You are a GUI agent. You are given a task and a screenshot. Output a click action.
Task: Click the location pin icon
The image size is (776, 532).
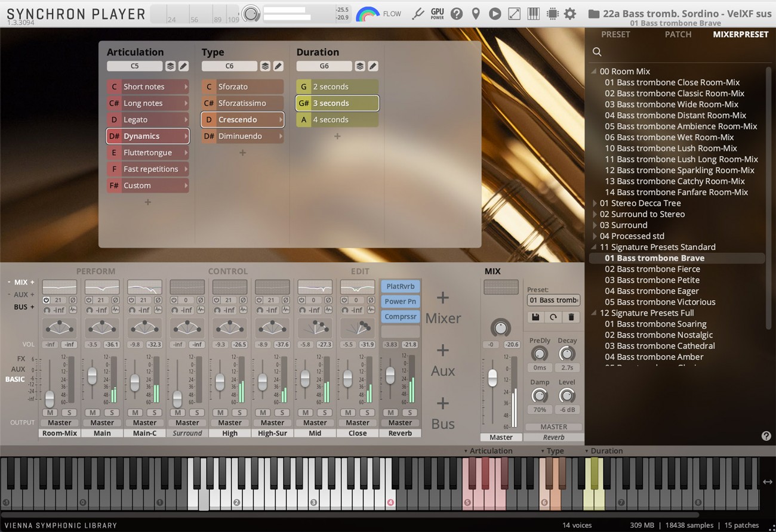(476, 13)
